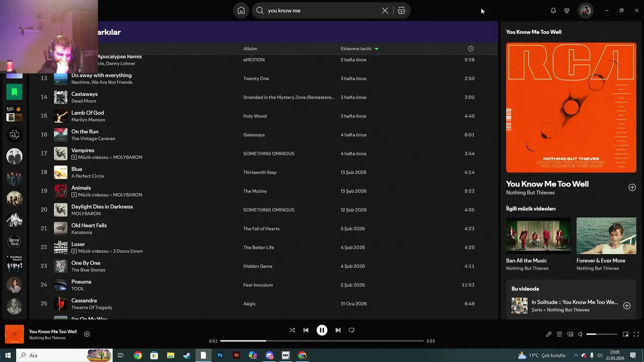Viewport: 644px width, 362px height.
Task: Seek within the song progress bar
Action: pyautogui.click(x=322, y=341)
